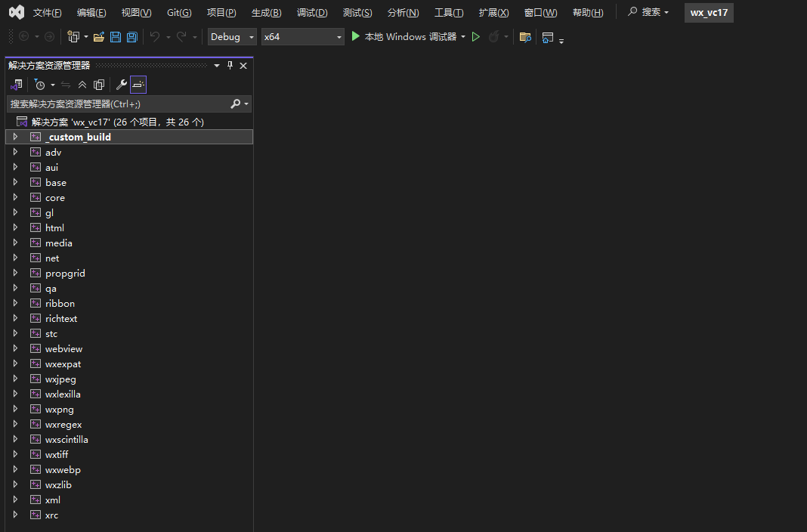
Task: Expand the propgrid project node
Action: [x=15, y=273]
